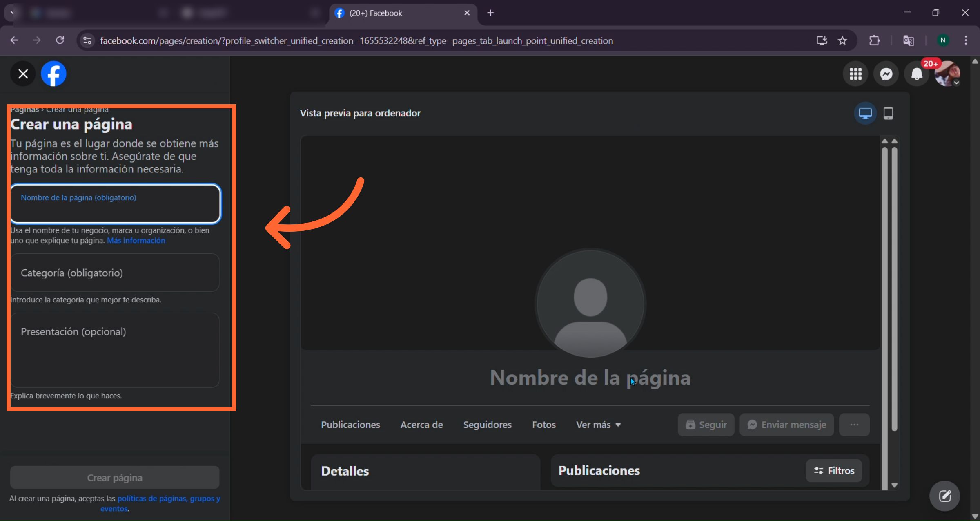This screenshot has height=521, width=980.
Task: Click the install site icon in the address bar
Action: (822, 40)
